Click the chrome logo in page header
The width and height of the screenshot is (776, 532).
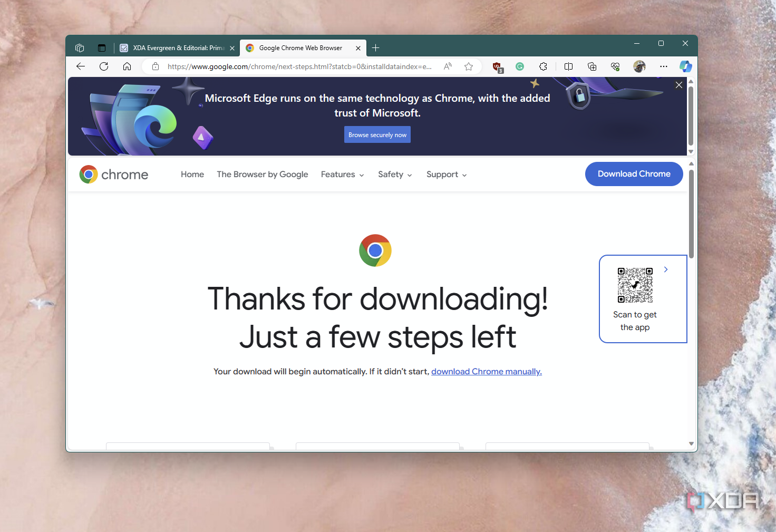(114, 175)
